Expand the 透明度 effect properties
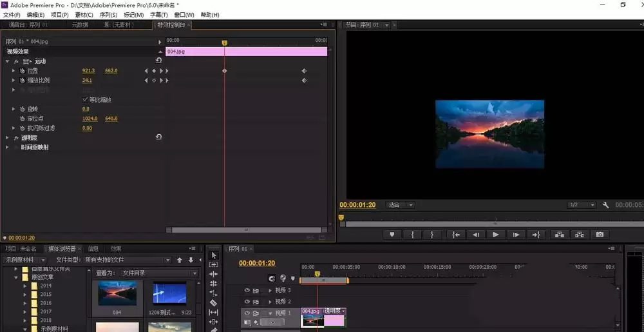 tap(7, 138)
